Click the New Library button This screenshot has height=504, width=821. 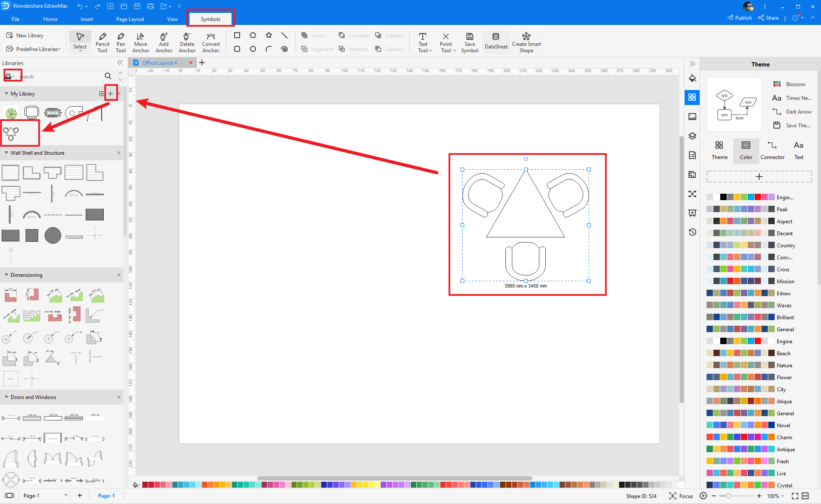(25, 36)
